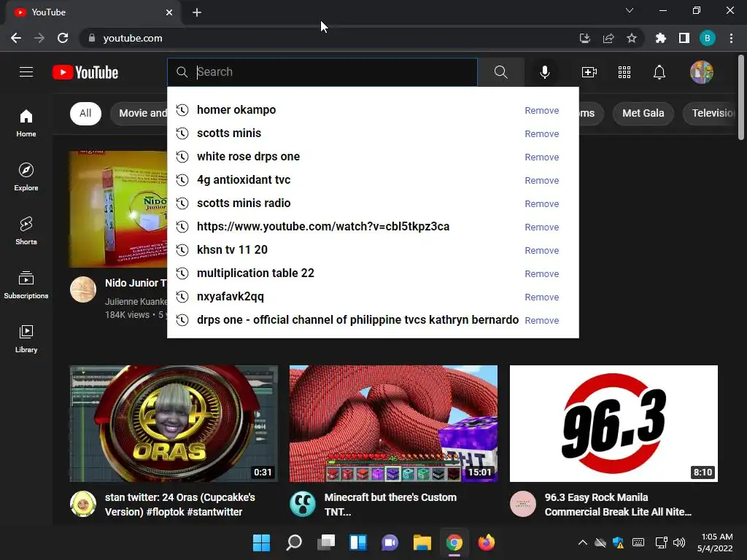Open Explore in the sidebar

(26, 176)
